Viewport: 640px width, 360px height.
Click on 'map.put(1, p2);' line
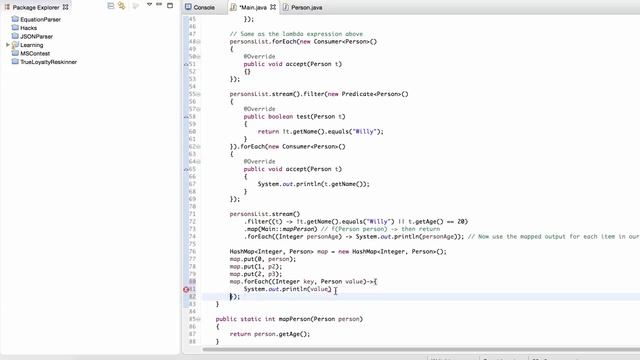[256, 267]
